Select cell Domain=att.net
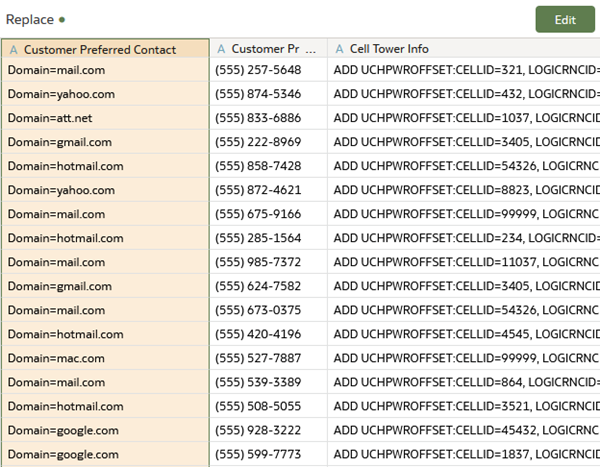Image resolution: width=600 pixels, height=467 pixels. point(105,118)
